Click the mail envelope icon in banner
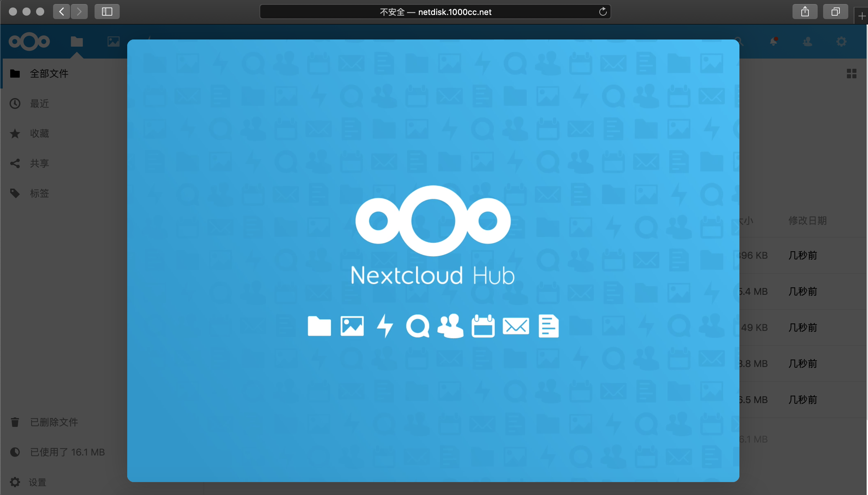The height and width of the screenshot is (495, 868). coord(516,326)
